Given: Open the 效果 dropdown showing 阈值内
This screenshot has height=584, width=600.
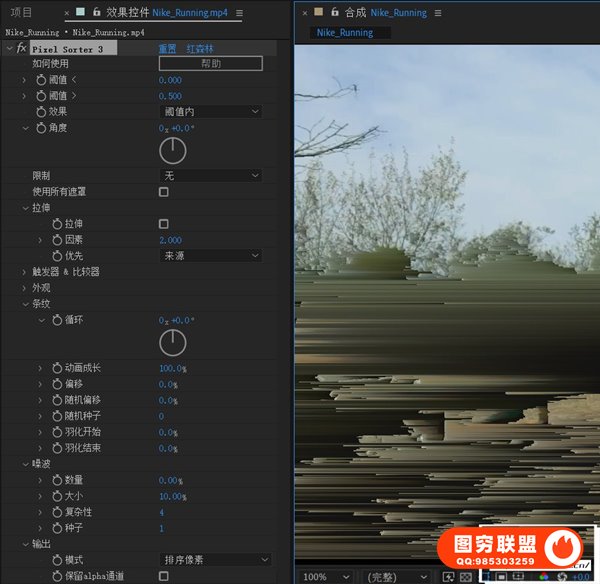Looking at the screenshot, I should tap(211, 112).
